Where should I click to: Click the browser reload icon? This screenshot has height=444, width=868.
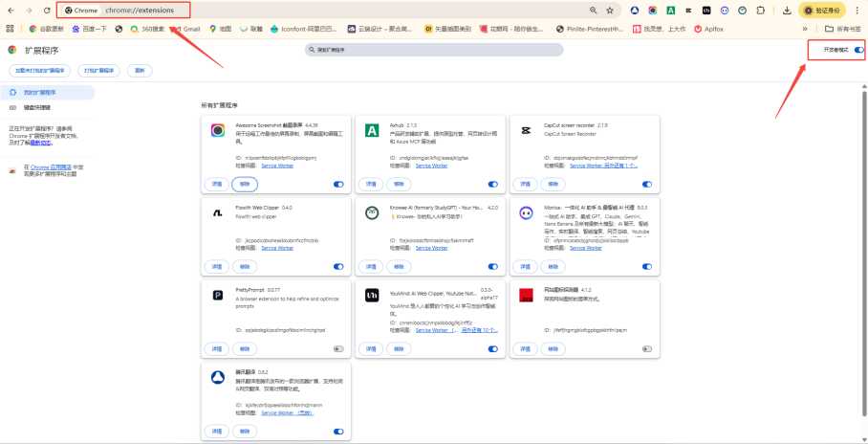[46, 10]
